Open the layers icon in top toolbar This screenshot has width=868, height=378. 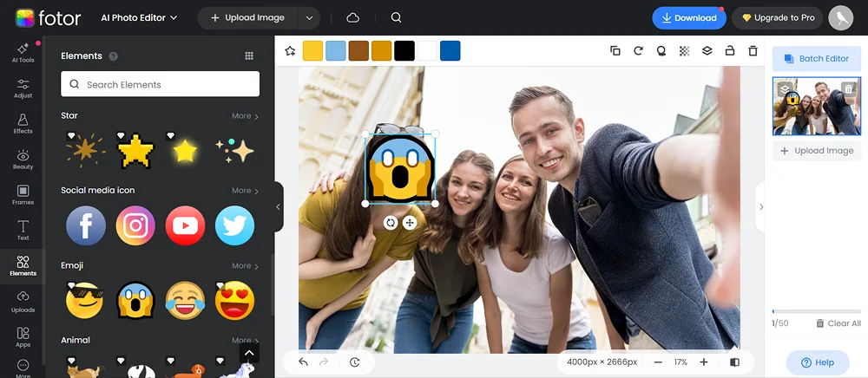click(x=707, y=51)
